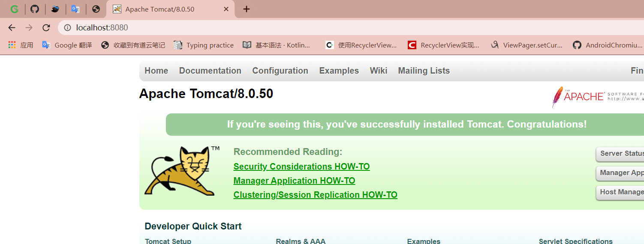Image resolution: width=644 pixels, height=244 pixels.
Task: Open Documentation in Tomcat navigation
Action: (210, 71)
